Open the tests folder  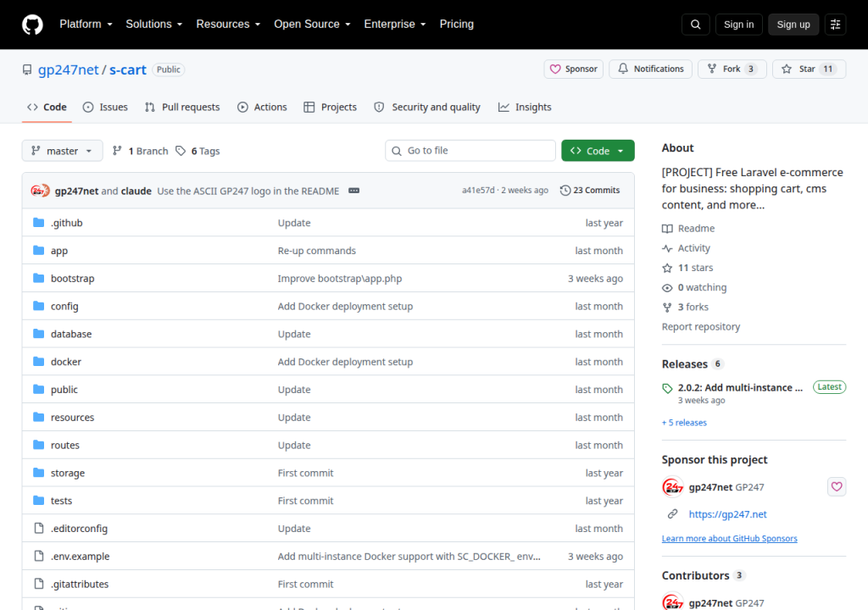(61, 501)
